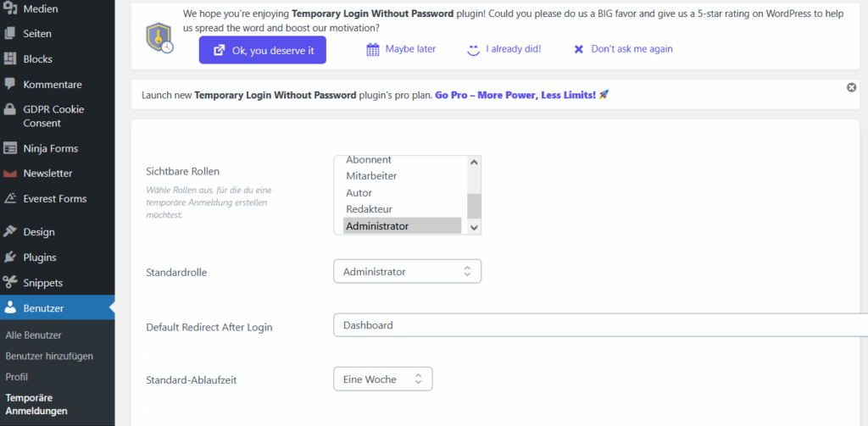This screenshot has width=868, height=426.
Task: Select Autor in the roles list
Action: click(359, 192)
